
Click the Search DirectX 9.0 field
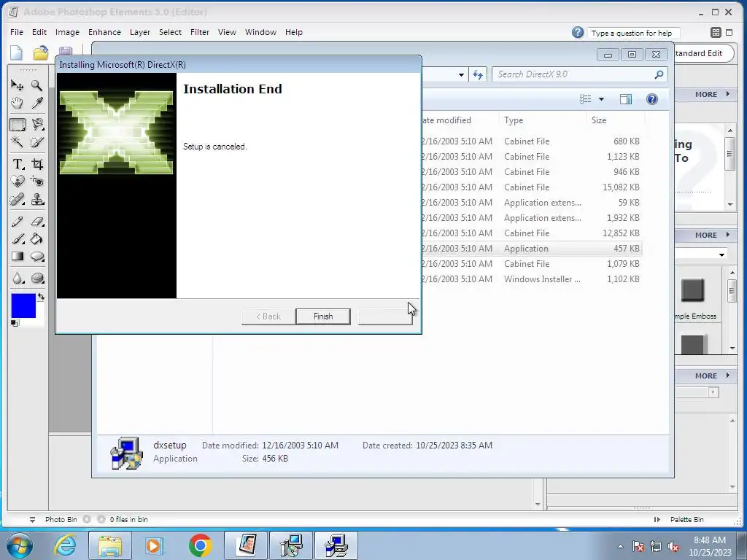tap(579, 74)
